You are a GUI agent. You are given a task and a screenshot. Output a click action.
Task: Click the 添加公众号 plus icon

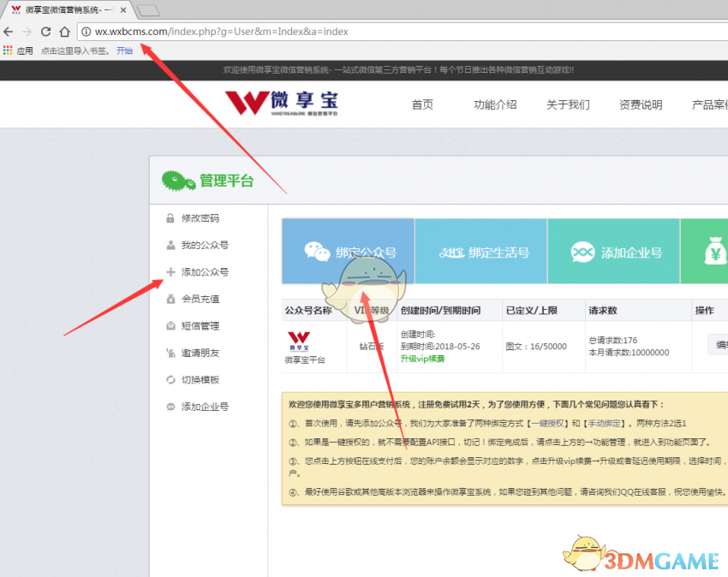pos(170,271)
